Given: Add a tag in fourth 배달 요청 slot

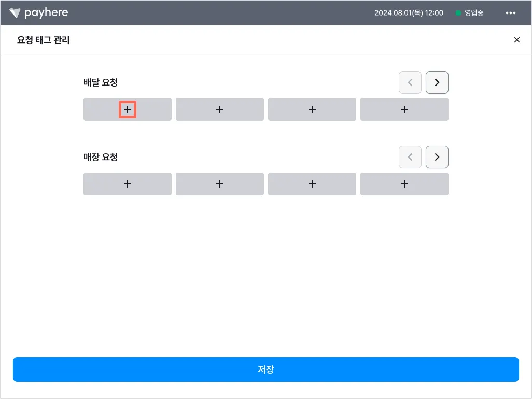Looking at the screenshot, I should [x=404, y=109].
